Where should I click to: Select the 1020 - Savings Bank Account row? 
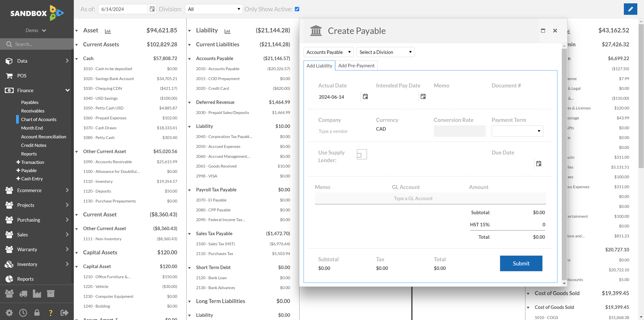pyautogui.click(x=130, y=79)
